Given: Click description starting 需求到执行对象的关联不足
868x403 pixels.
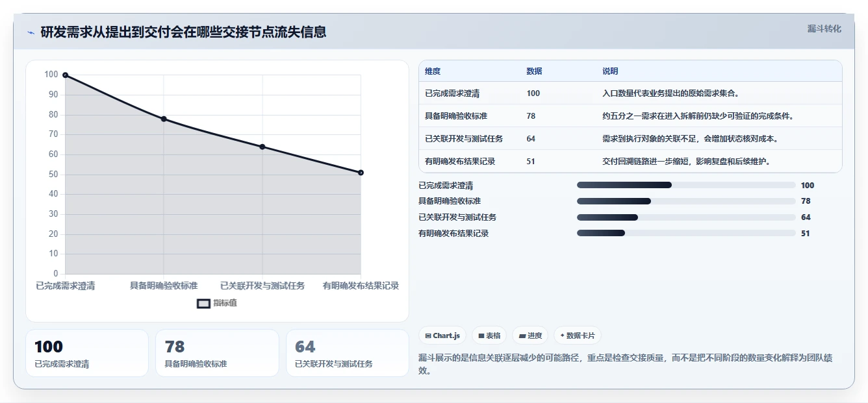Looking at the screenshot, I should [x=690, y=139].
